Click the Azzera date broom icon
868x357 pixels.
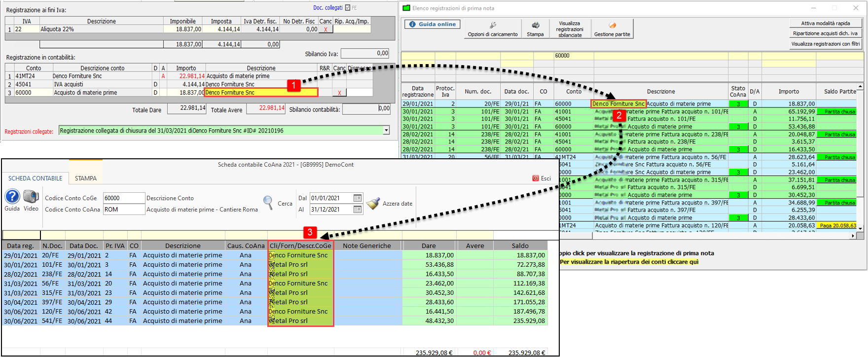coord(373,203)
